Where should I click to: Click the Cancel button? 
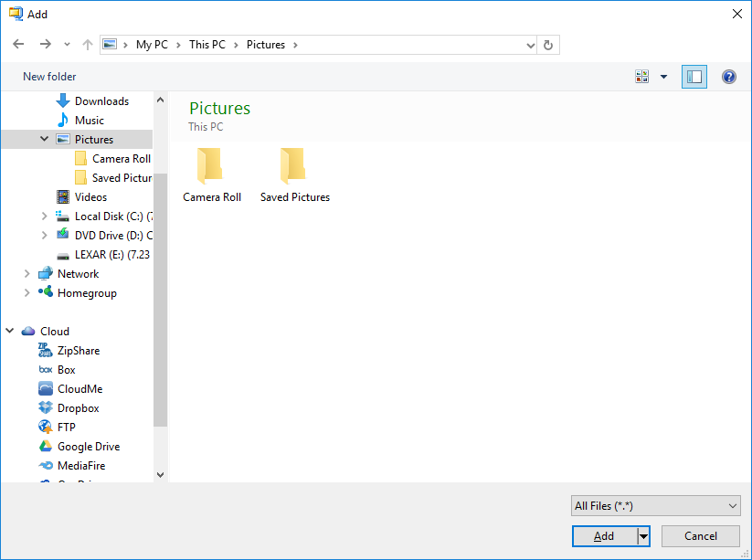[700, 536]
